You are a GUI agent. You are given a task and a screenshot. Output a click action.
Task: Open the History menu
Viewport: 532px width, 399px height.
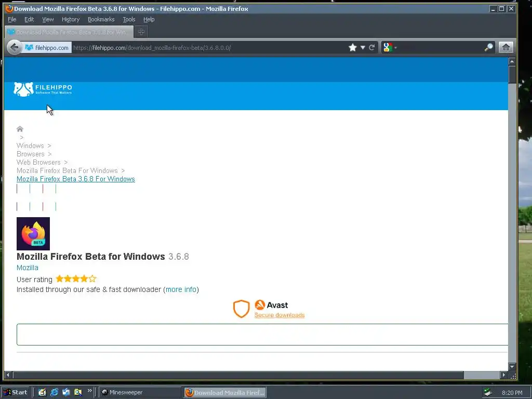click(x=71, y=19)
